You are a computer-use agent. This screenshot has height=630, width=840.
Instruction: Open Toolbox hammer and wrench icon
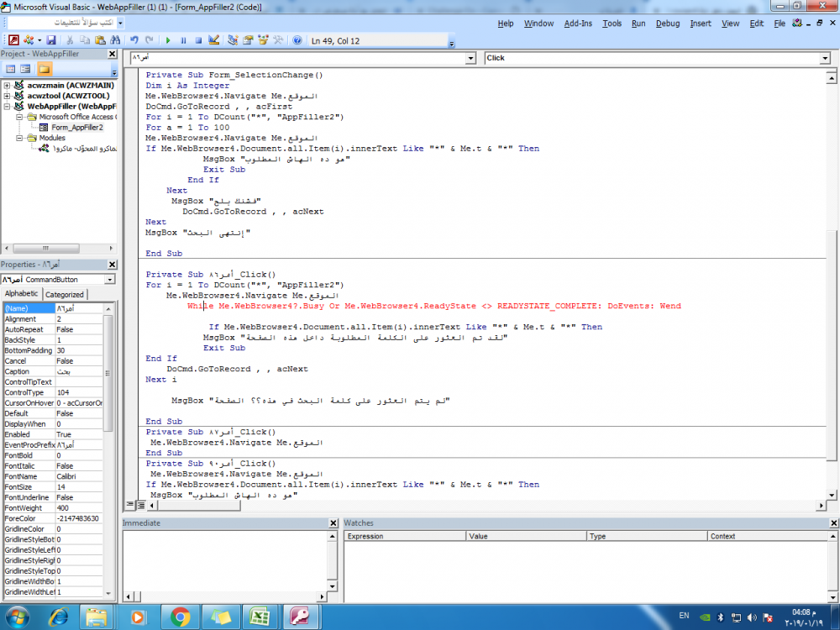click(x=278, y=40)
